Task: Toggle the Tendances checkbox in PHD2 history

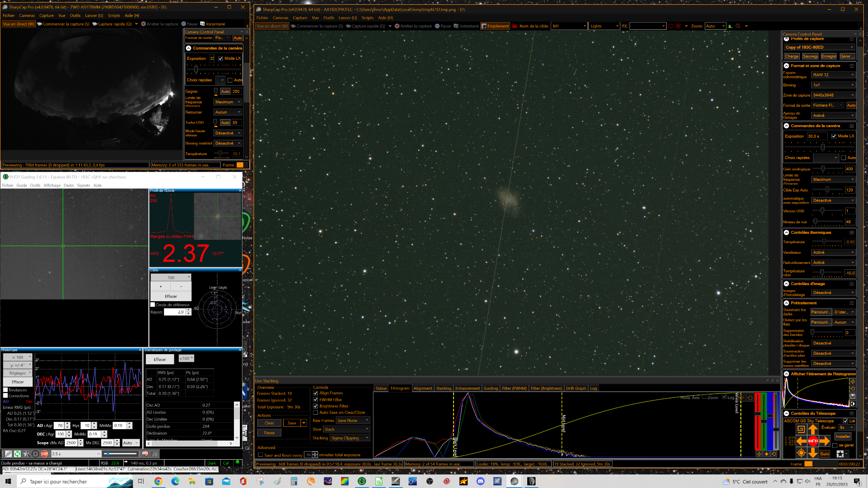Action: click(6, 390)
